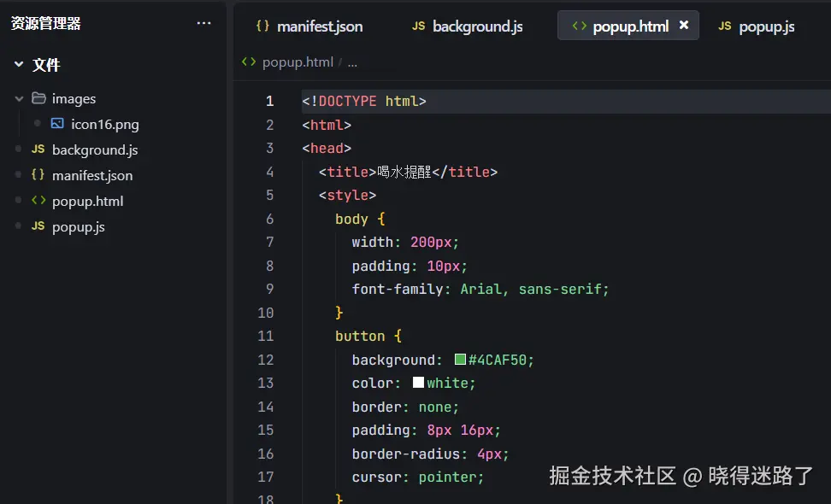Click the braces icon beside manifest.json in tree
This screenshot has height=504, width=831.
coord(38,174)
